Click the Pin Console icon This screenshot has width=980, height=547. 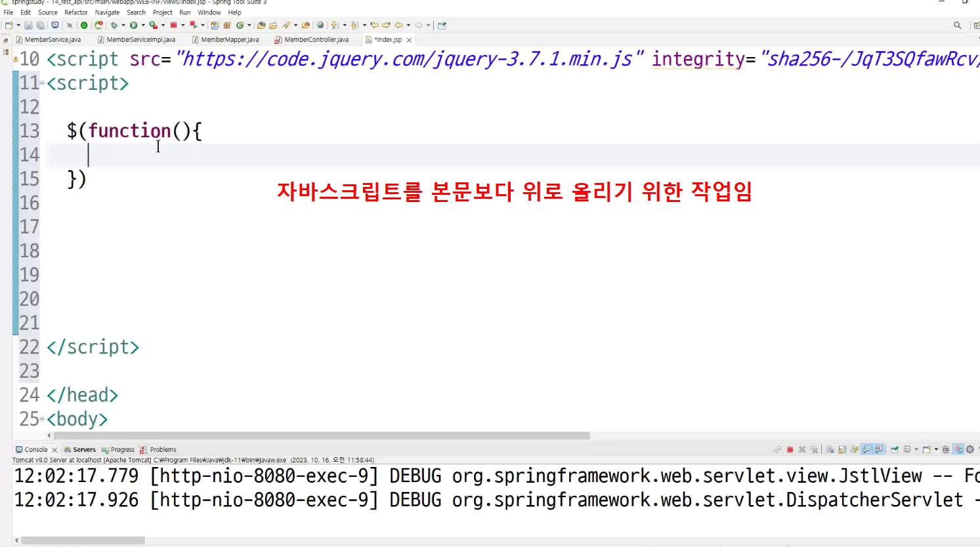click(894, 449)
